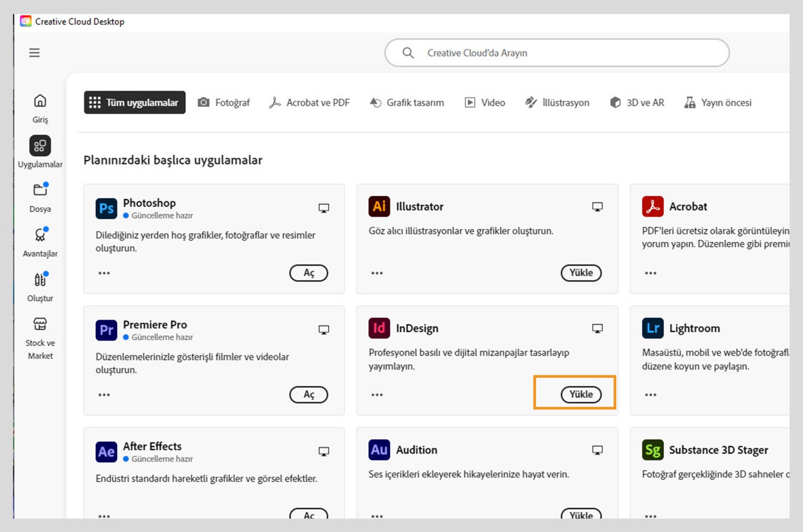Viewport: 803px width, 532px height.
Task: Click the InDesign Id app icon
Action: click(x=379, y=328)
